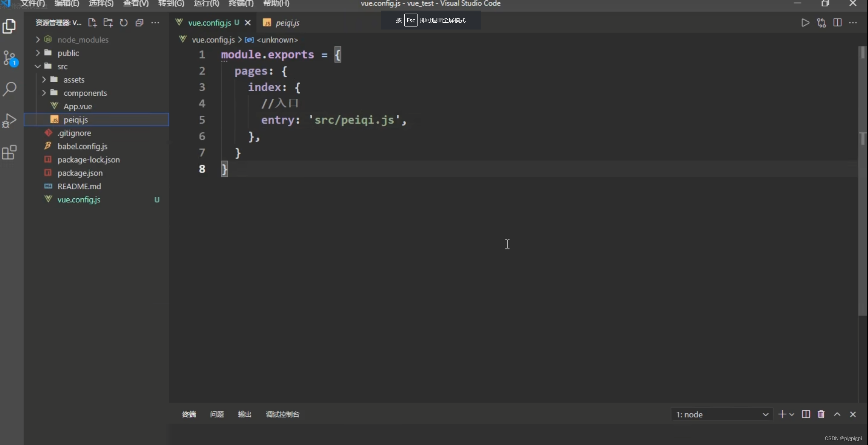Open the 查看(V) menu
868x445 pixels.
[x=136, y=3]
